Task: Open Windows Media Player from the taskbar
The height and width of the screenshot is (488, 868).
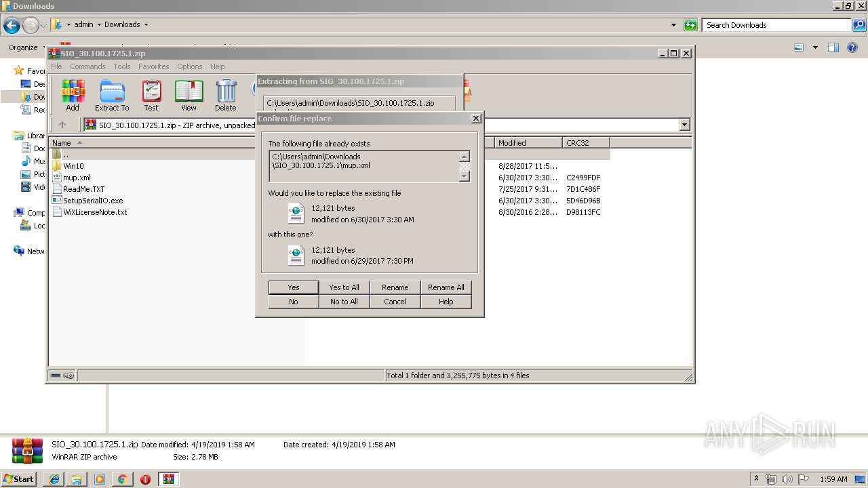Action: [x=100, y=479]
